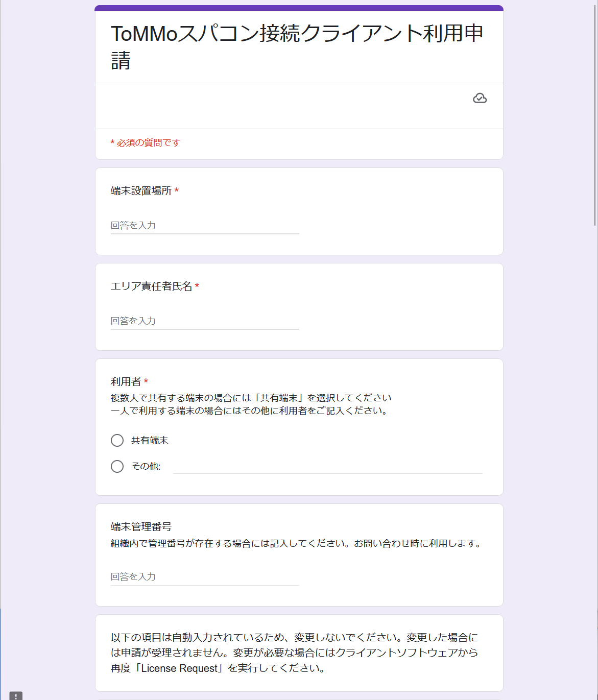Click the その他 free-text input line
Screen dimensions: 598x700
click(328, 466)
